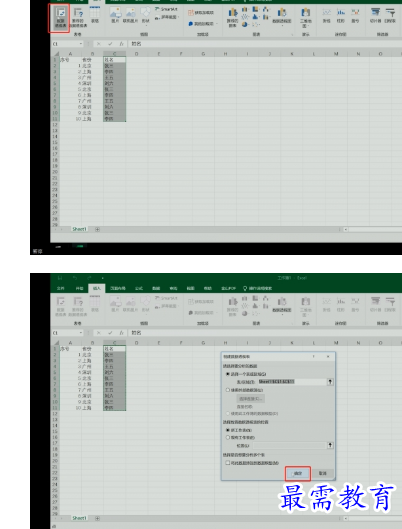
Task: Select the 'Use an external data source' radio
Action: [x=228, y=390]
